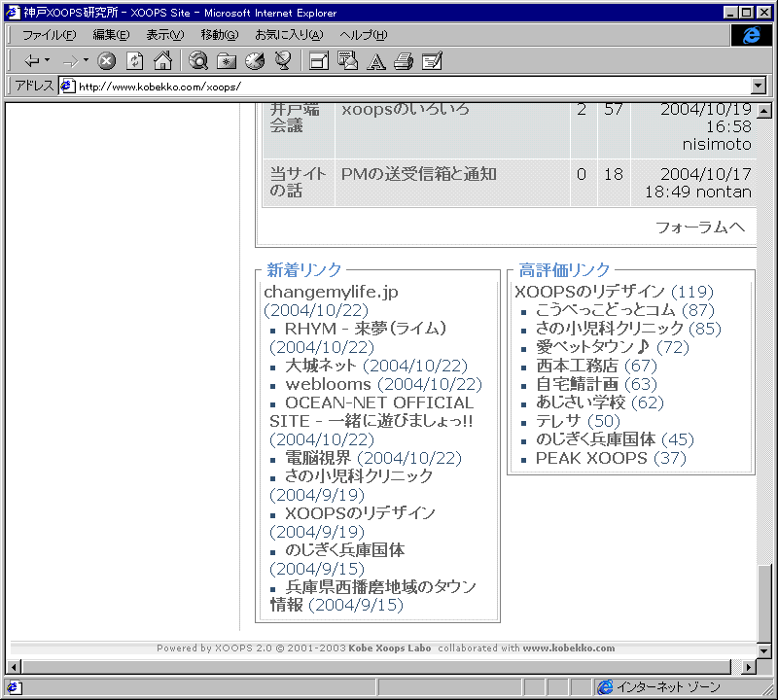Open the Forward button history dropdown arrow
This screenshot has width=778, height=700.
tap(86, 60)
